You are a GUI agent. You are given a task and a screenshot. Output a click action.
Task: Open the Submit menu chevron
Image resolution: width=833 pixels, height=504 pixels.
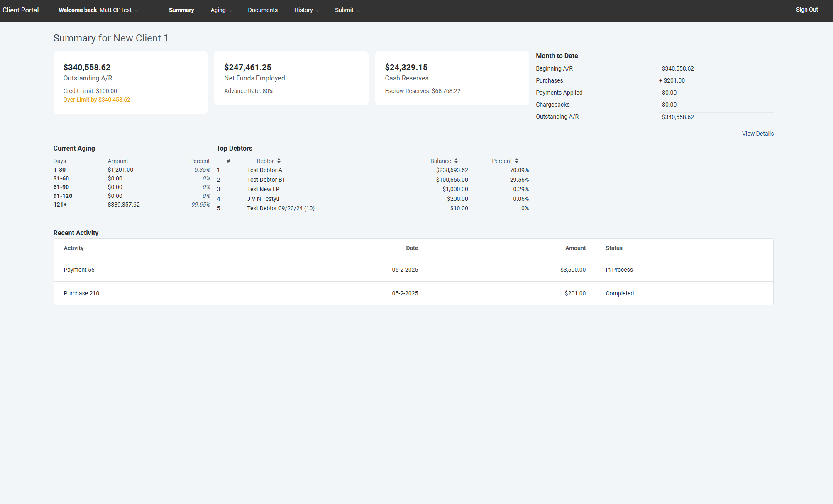(358, 10)
